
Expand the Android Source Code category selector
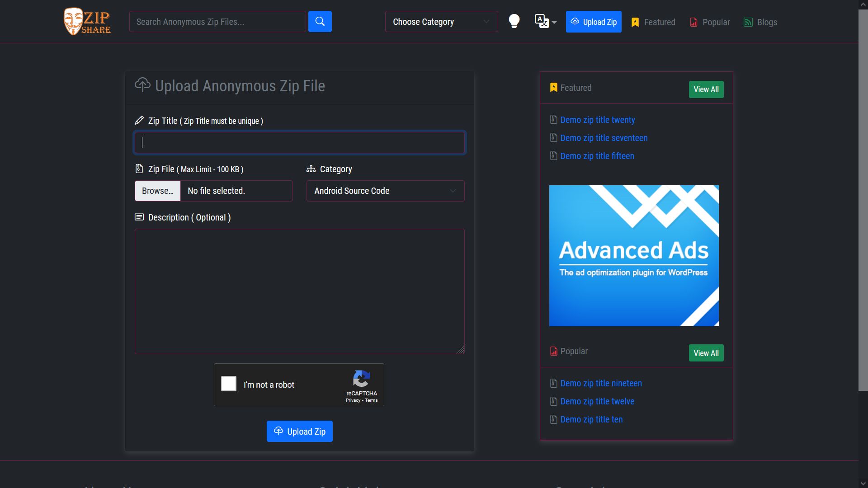tap(385, 191)
